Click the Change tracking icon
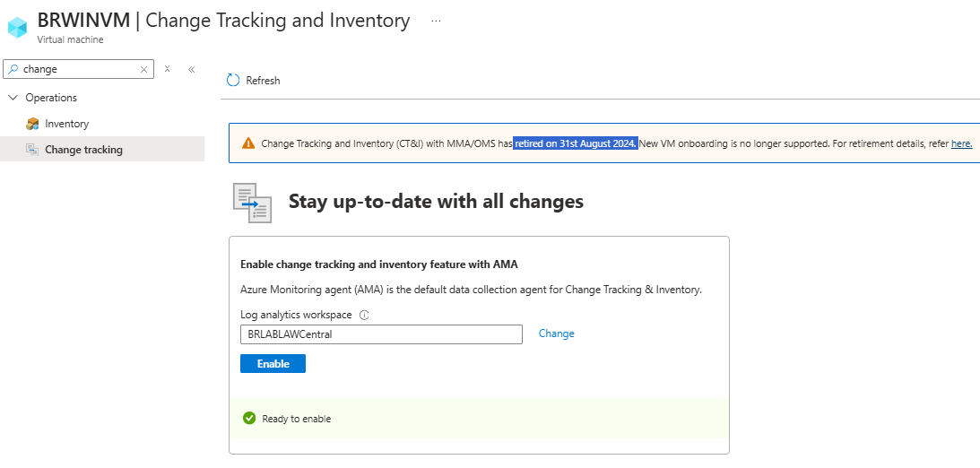 pos(32,150)
